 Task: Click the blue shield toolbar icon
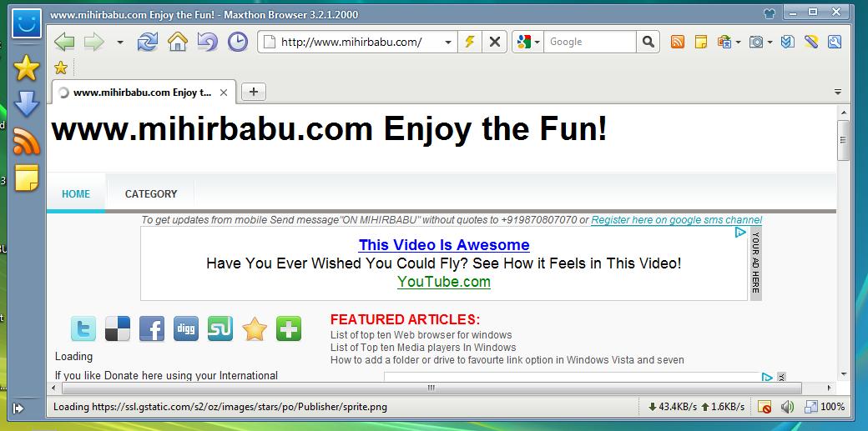788,42
